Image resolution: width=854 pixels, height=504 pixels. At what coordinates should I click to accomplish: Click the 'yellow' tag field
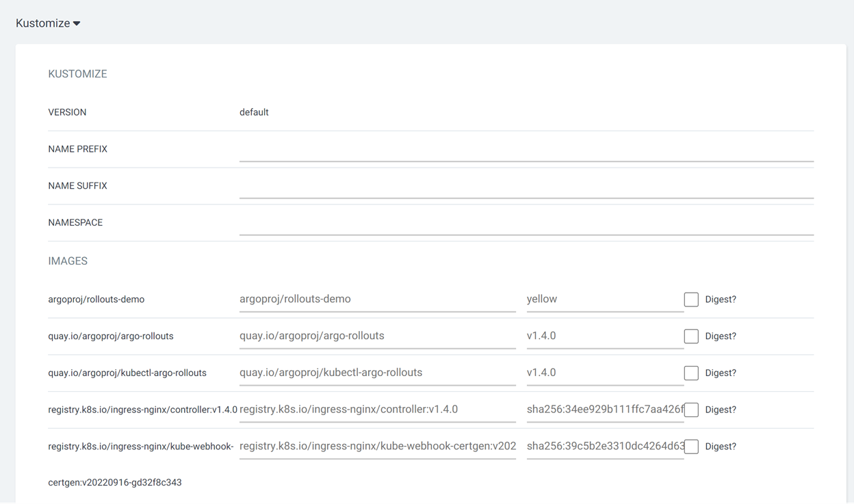pyautogui.click(x=604, y=300)
